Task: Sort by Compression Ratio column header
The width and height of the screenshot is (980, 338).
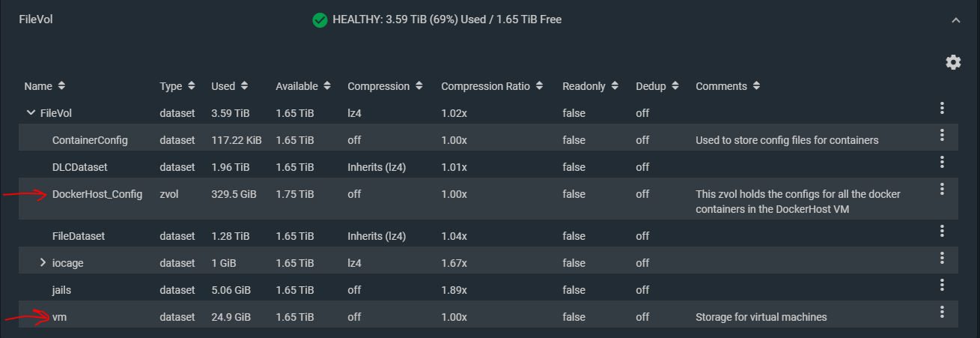Action: pyautogui.click(x=492, y=86)
